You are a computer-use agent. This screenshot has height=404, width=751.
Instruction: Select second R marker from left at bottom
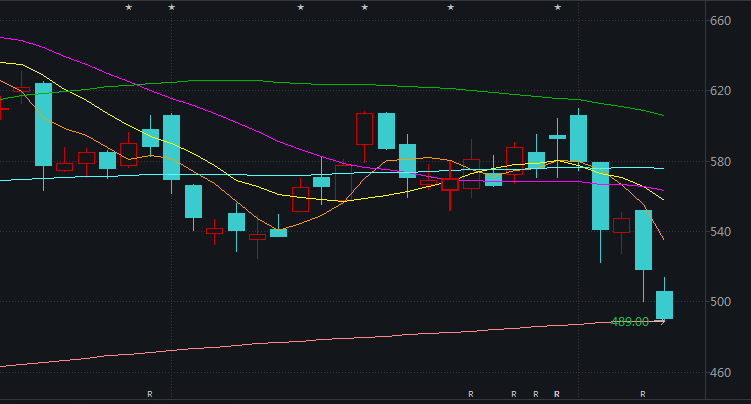click(x=470, y=394)
